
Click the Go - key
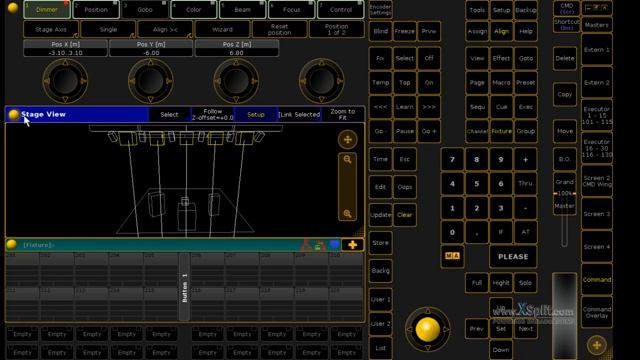380,131
